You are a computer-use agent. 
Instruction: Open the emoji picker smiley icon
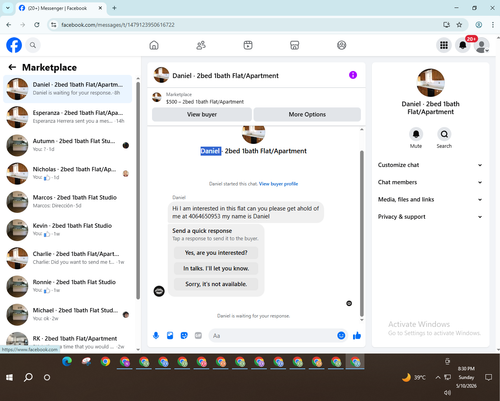pyautogui.click(x=341, y=335)
